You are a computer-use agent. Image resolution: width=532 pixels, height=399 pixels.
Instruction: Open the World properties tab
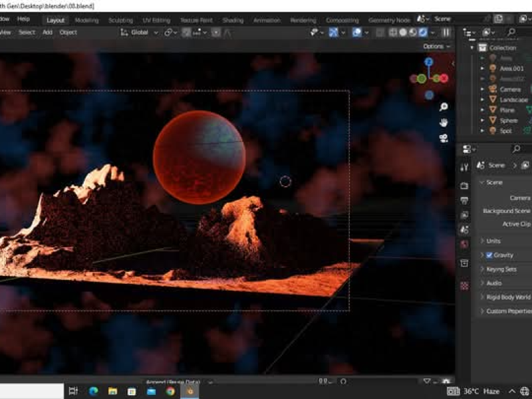(x=464, y=245)
